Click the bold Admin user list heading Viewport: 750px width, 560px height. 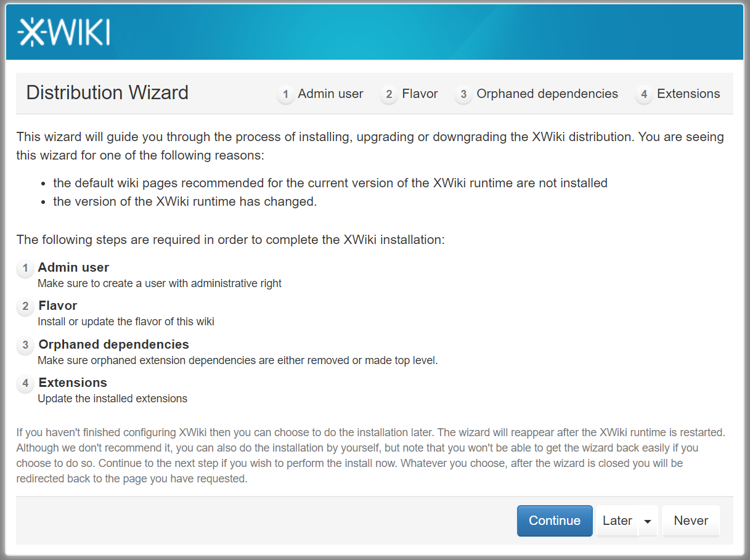coord(73,267)
